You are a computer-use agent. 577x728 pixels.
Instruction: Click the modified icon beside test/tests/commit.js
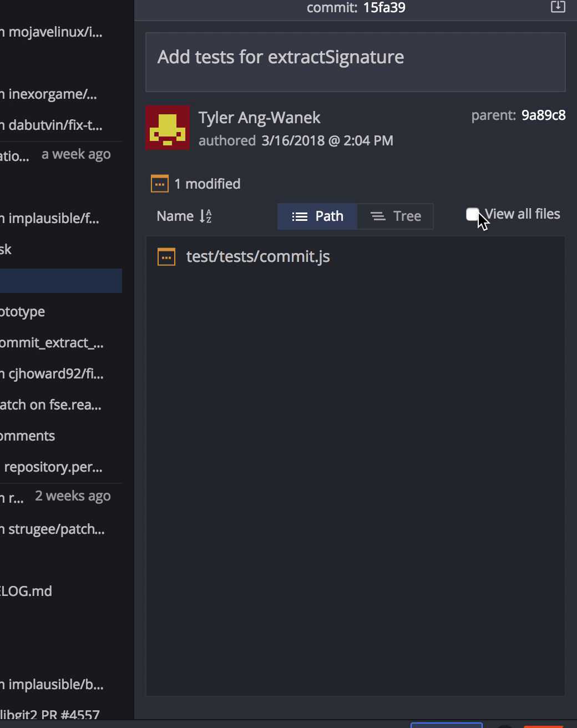tap(166, 257)
